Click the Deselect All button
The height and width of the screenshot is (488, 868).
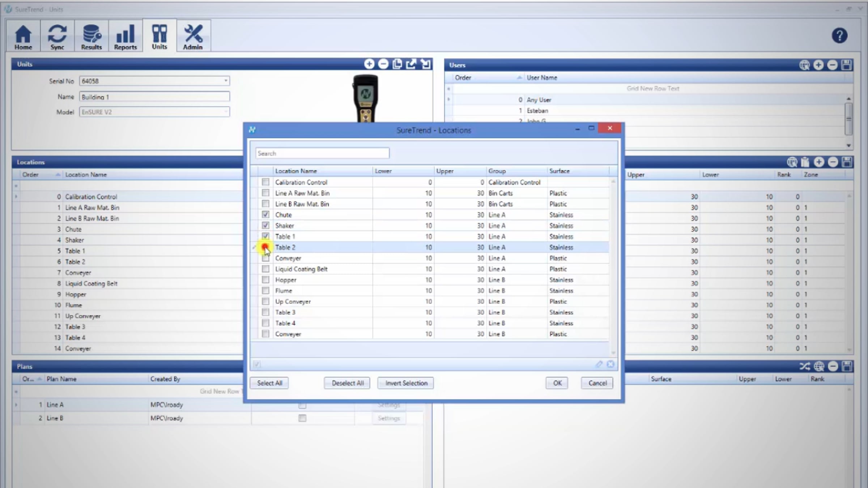tap(347, 383)
